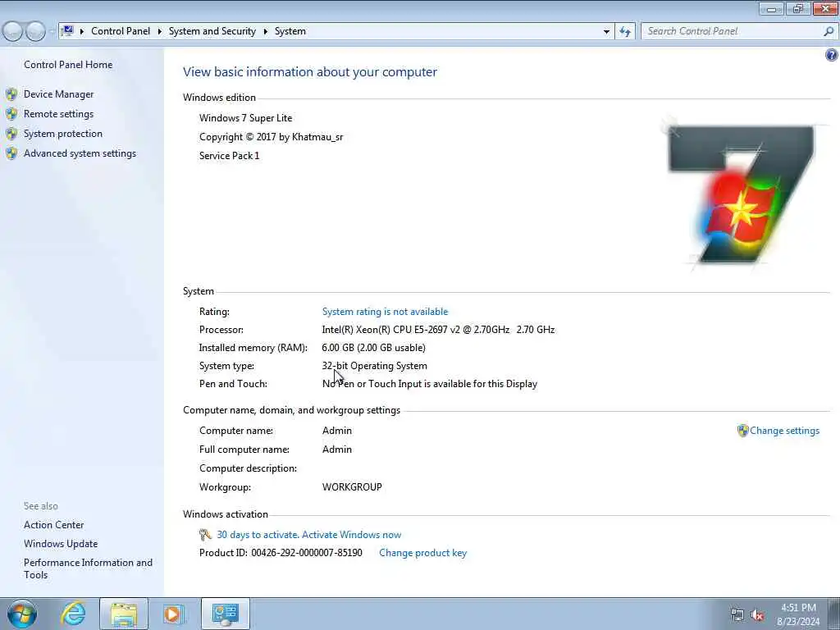Launch Internet Explorer from the taskbar

73,614
